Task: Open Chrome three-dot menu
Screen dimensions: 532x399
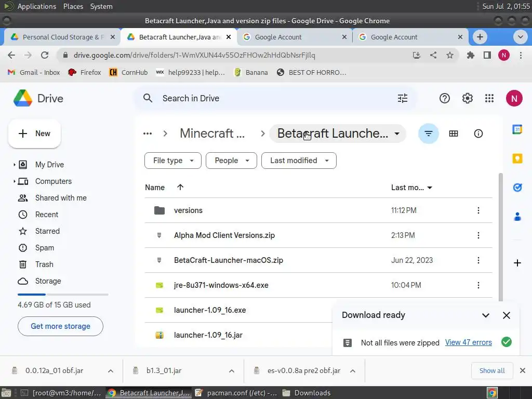Action: coord(521,55)
